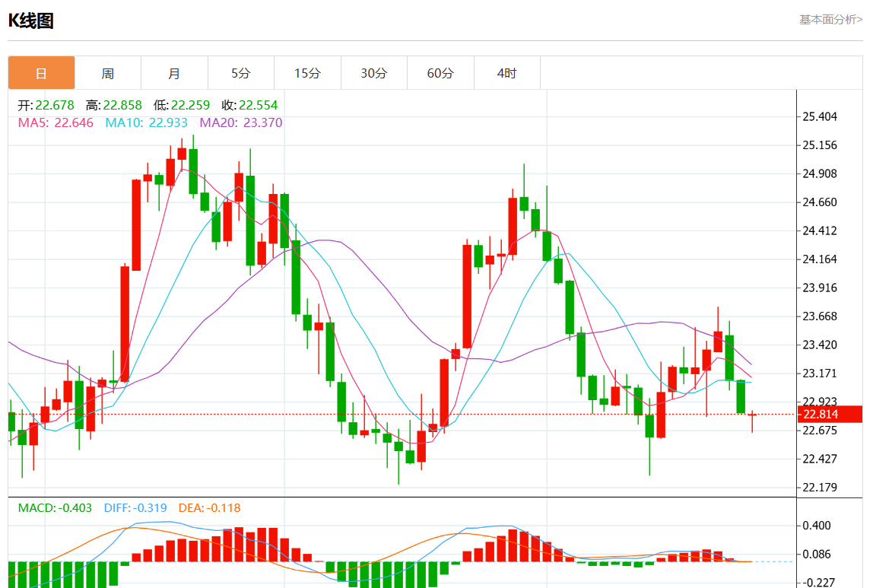Click the K线图 heading
The image size is (873, 588).
[x=30, y=21]
